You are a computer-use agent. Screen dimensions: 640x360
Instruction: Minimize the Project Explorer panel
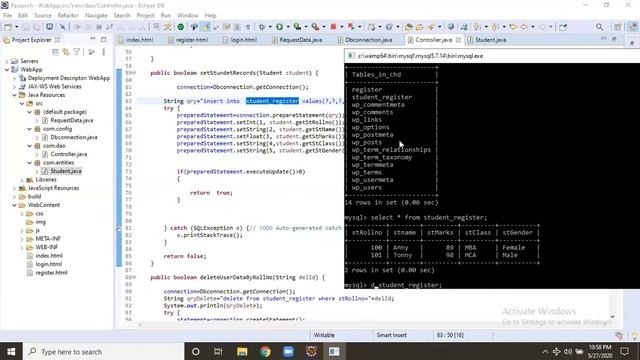[93, 39]
